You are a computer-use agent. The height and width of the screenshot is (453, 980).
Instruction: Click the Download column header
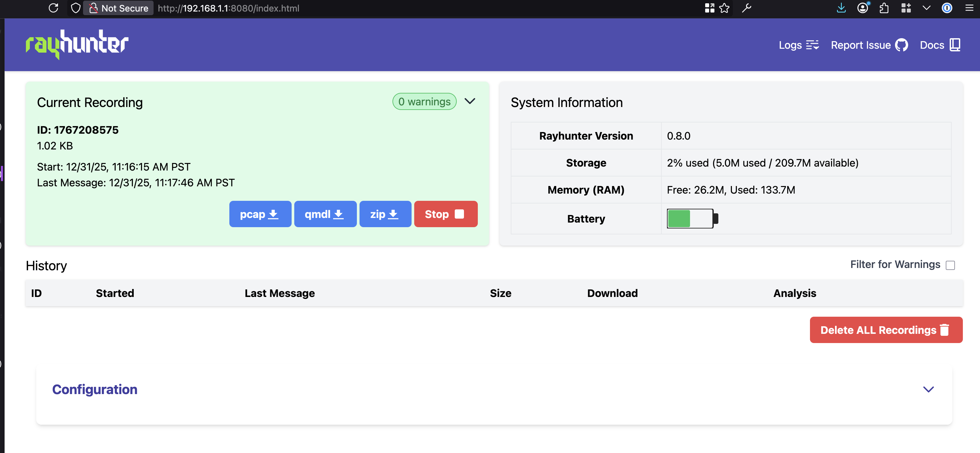pos(612,293)
